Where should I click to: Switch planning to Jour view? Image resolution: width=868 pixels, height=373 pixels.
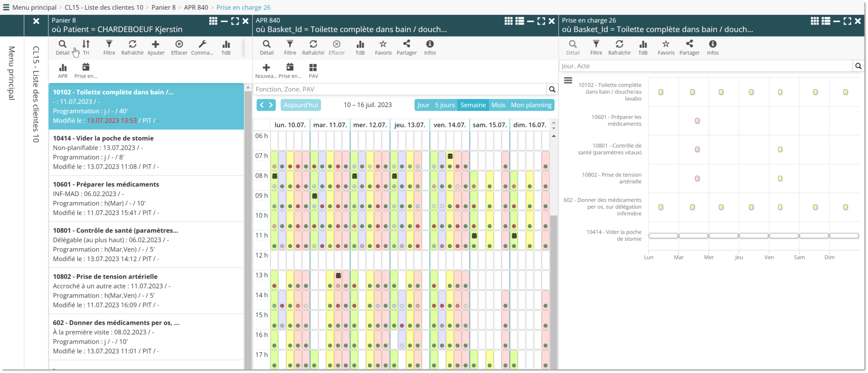click(423, 105)
